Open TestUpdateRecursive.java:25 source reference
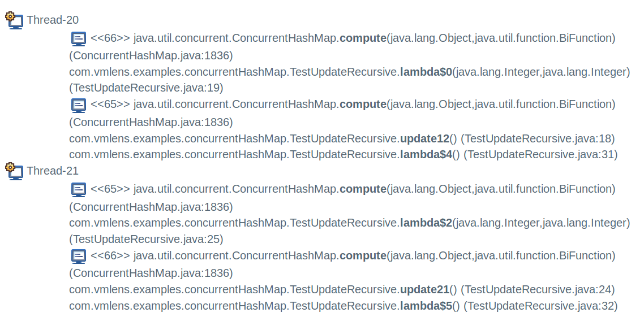Viewport: 644px width, 330px height. 146,239
